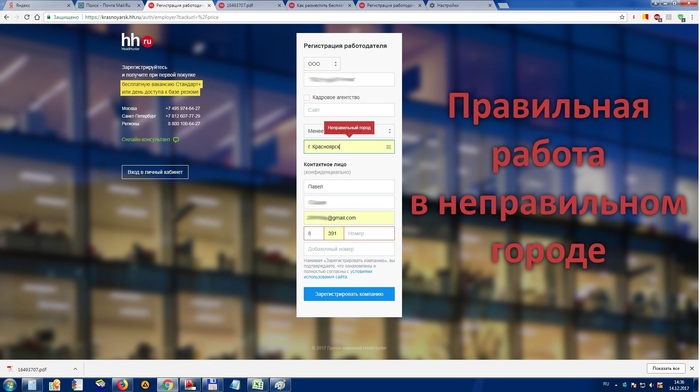This screenshot has height=392, width=700.
Task: Click the Москва phone number +7 495
Action: coord(183,108)
